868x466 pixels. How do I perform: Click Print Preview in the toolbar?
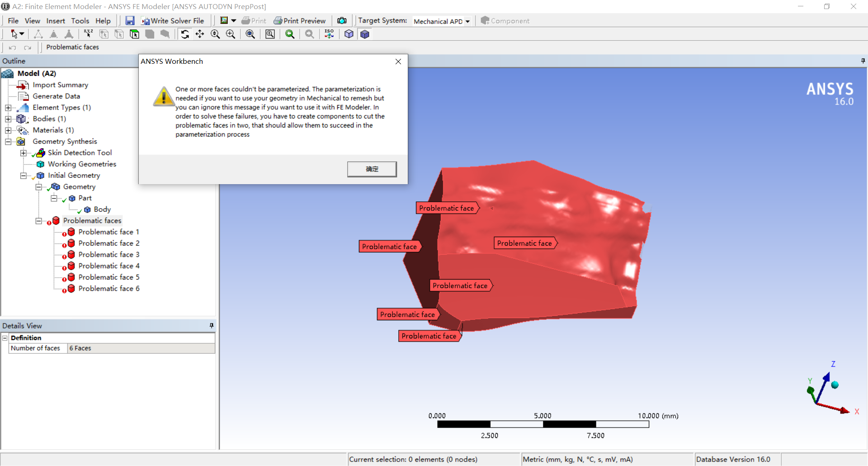click(300, 21)
